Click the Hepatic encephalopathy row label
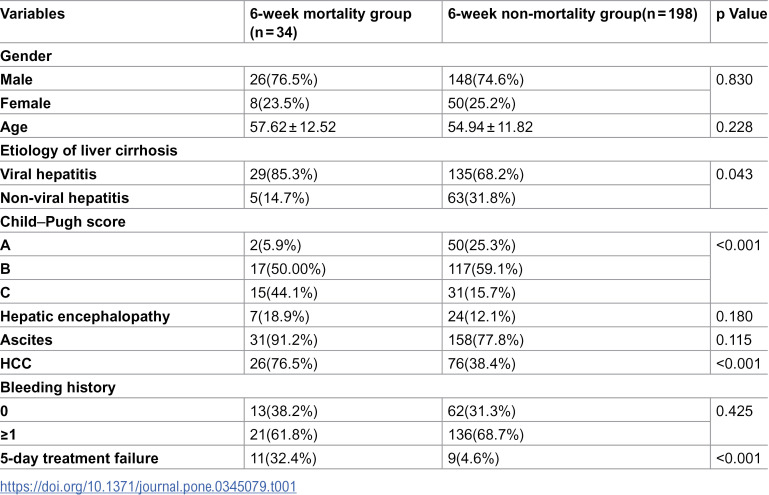The height and width of the screenshot is (495, 769). pos(85,316)
